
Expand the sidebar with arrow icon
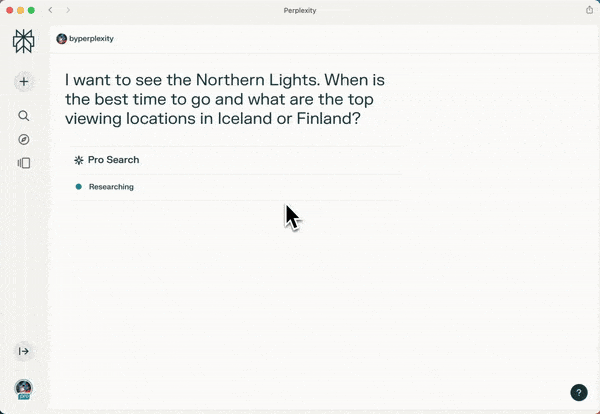(x=24, y=351)
